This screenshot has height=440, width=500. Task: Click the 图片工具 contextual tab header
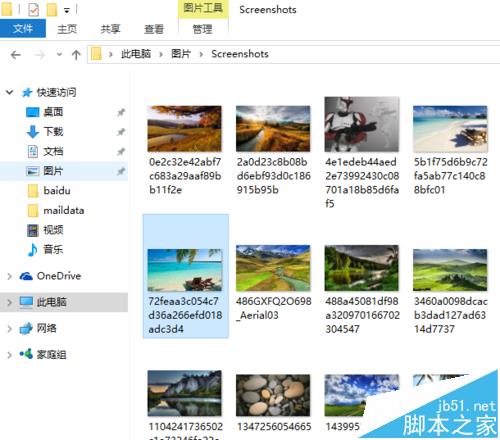(x=203, y=9)
